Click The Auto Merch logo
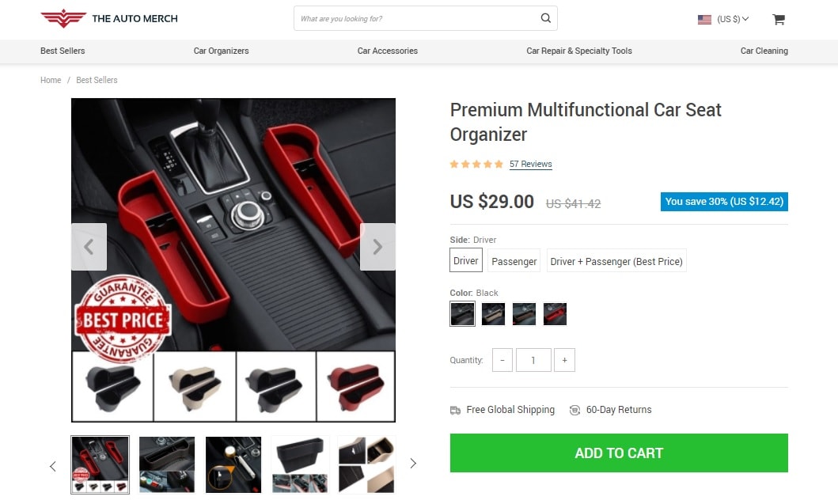This screenshot has height=504, width=838. coord(108,18)
